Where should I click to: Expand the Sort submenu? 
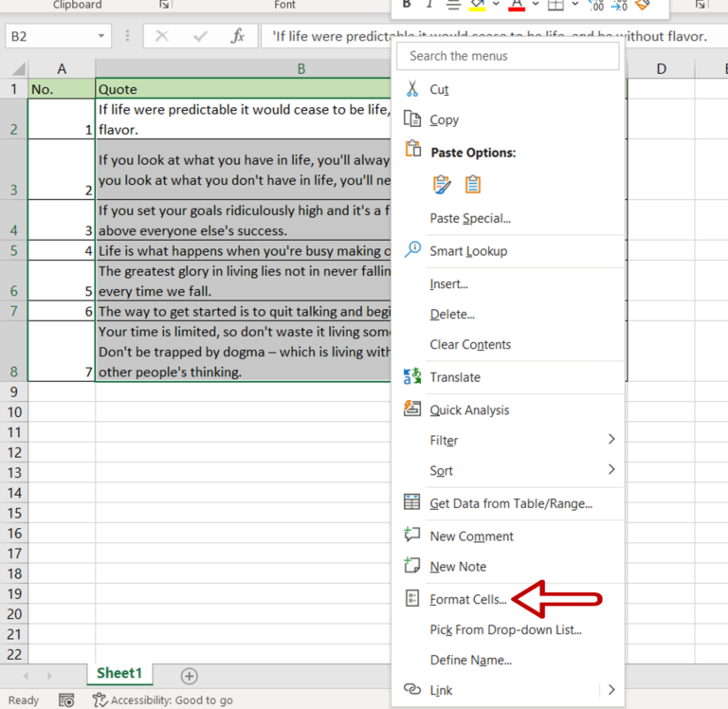pos(610,470)
